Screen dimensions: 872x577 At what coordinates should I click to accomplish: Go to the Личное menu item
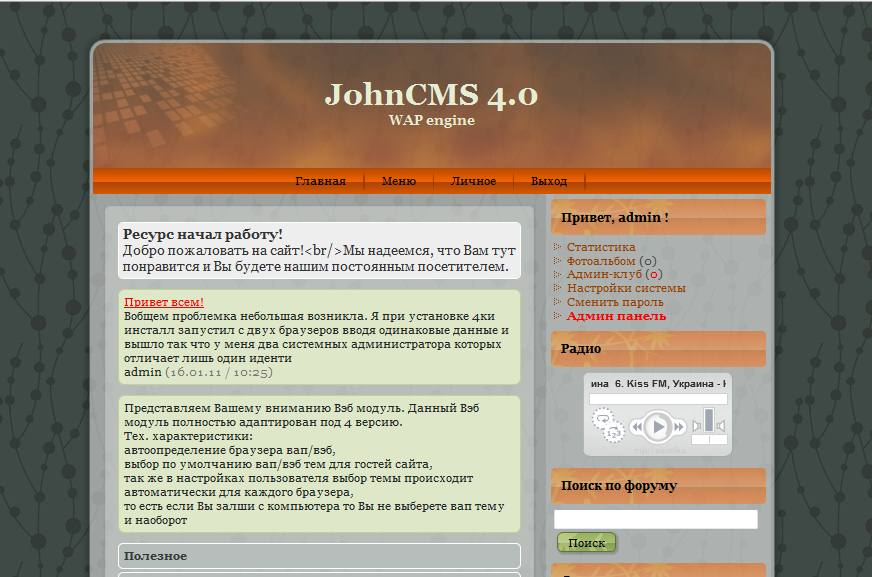[x=473, y=181]
